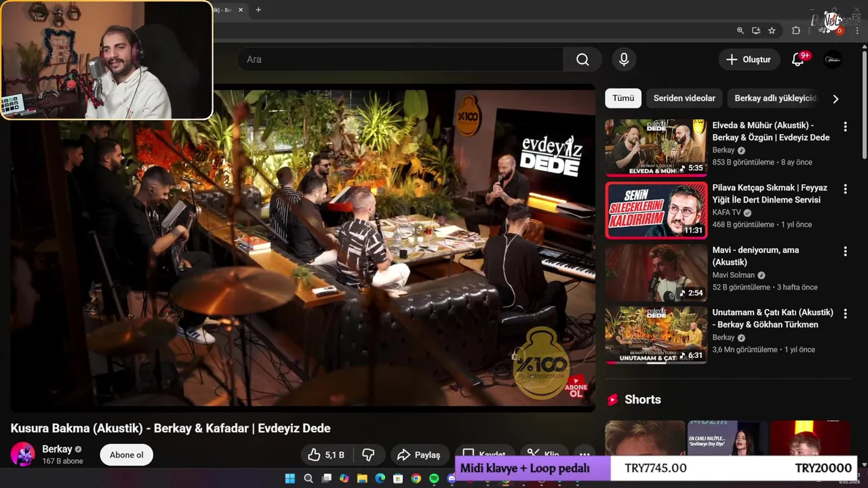The width and height of the screenshot is (868, 488).
Task: Open options for Unutamam & Çatı Katı video
Action: pyautogui.click(x=845, y=314)
